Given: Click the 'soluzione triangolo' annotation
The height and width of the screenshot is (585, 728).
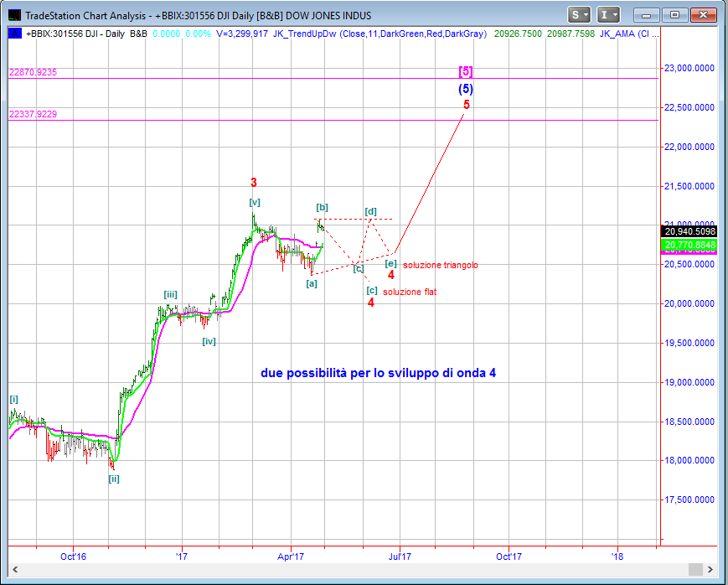Looking at the screenshot, I should (x=440, y=266).
